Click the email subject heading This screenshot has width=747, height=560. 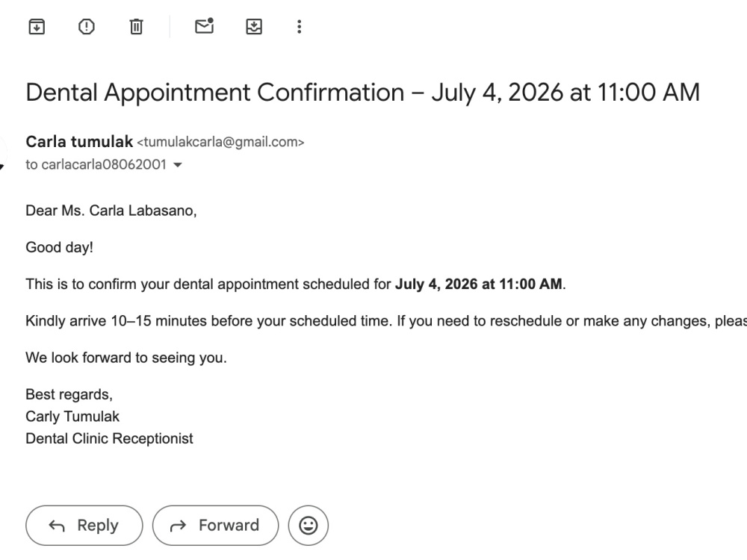point(362,93)
